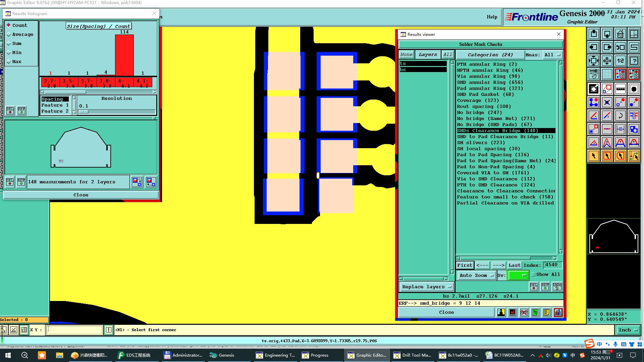
Task: Toggle the None layers button
Action: (x=406, y=54)
